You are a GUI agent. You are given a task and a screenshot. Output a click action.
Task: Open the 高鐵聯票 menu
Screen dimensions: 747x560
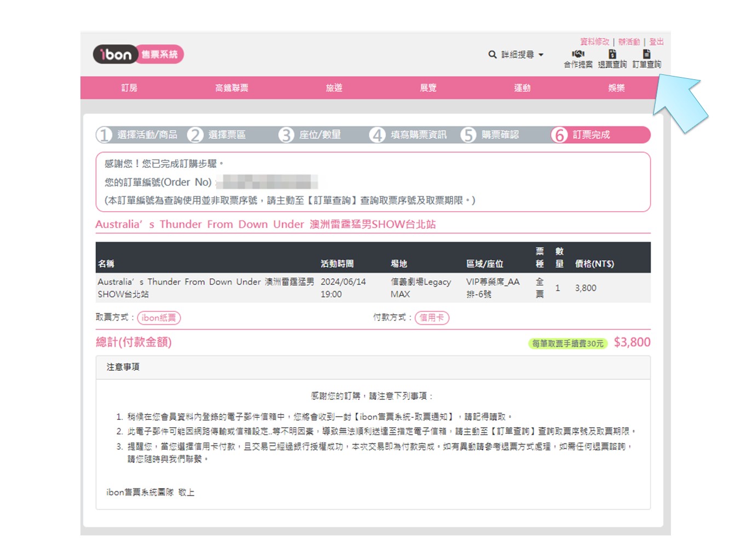pyautogui.click(x=231, y=87)
